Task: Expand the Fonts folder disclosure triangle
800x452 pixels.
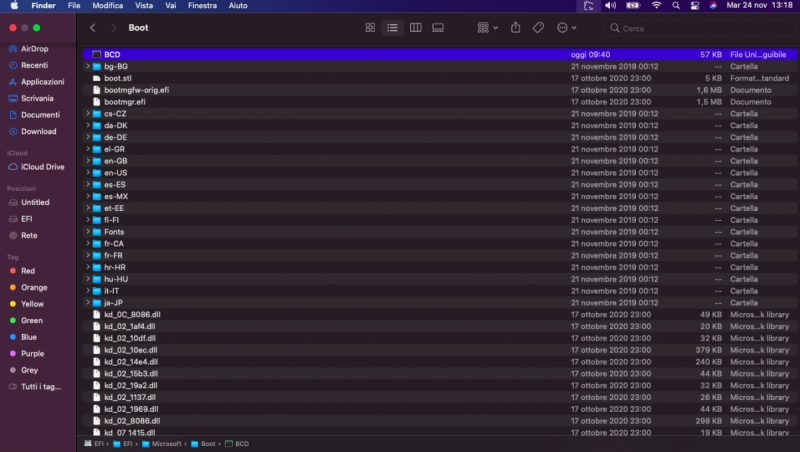Action: [x=88, y=232]
